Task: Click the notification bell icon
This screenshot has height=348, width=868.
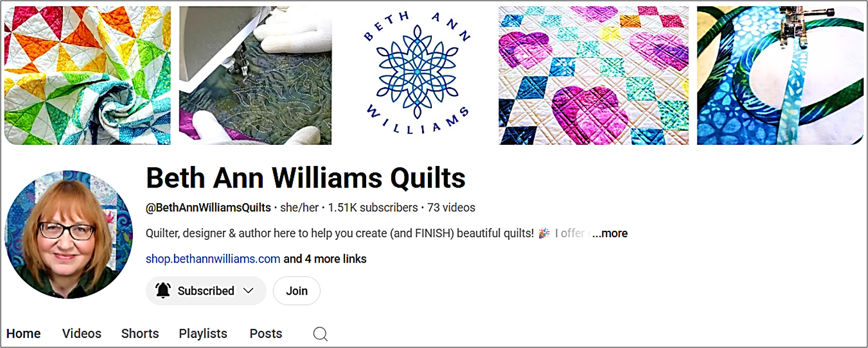Action: (163, 291)
